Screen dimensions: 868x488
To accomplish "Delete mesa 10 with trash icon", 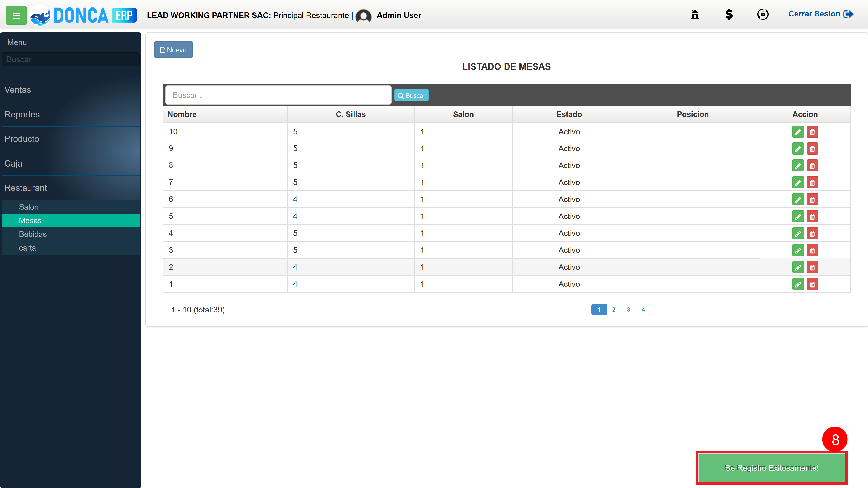I will [x=812, y=132].
